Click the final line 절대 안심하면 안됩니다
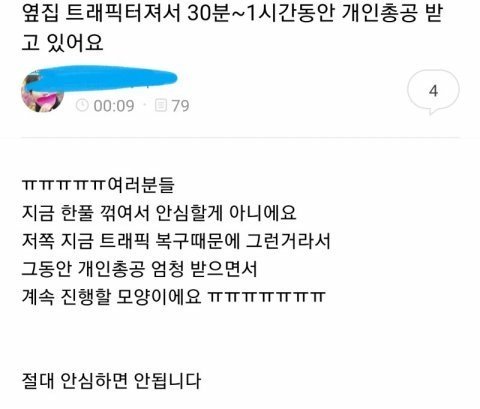 click(x=111, y=381)
